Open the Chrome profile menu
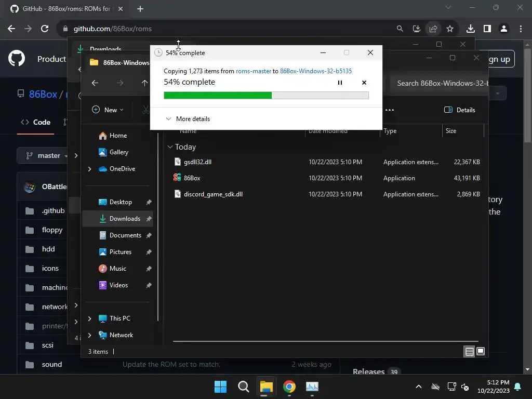The image size is (532, 399). tap(504, 29)
